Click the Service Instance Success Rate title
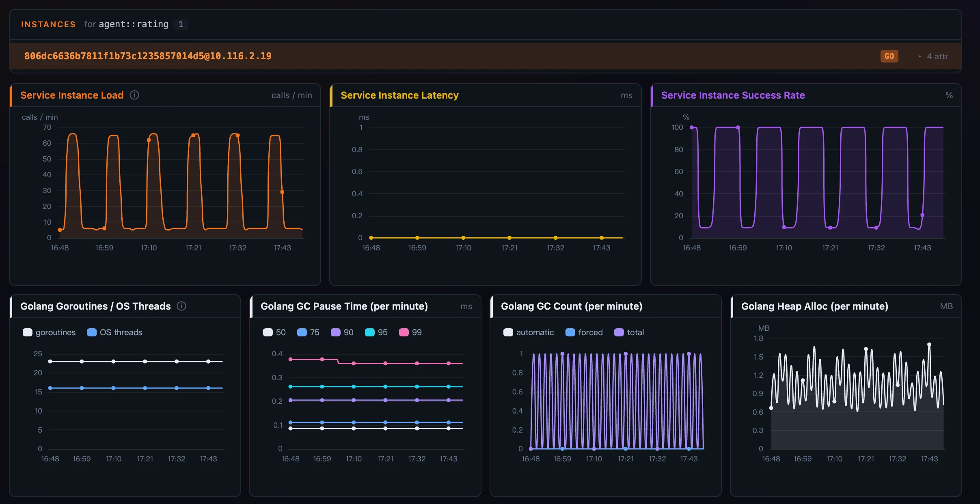 point(733,95)
